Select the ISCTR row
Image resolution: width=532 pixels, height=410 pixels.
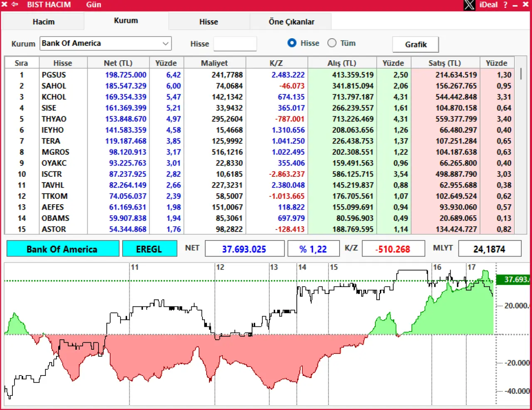pos(259,174)
